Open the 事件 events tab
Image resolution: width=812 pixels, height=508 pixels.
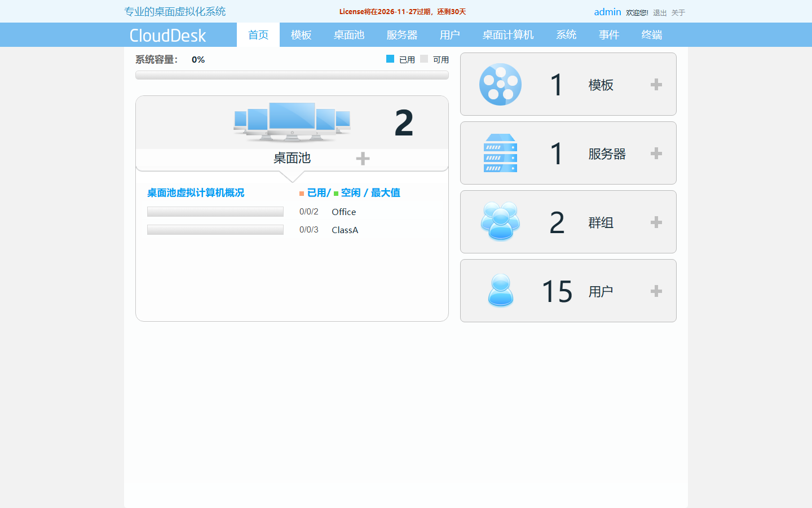pos(609,35)
